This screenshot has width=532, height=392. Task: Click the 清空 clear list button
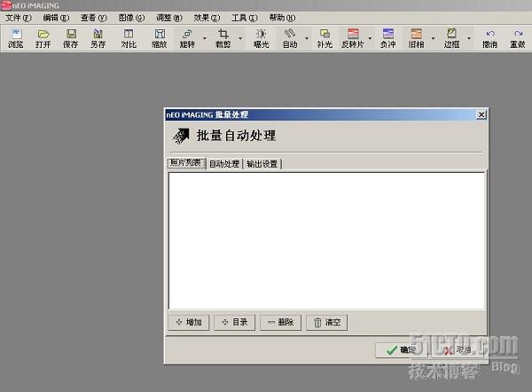pyautogui.click(x=326, y=322)
